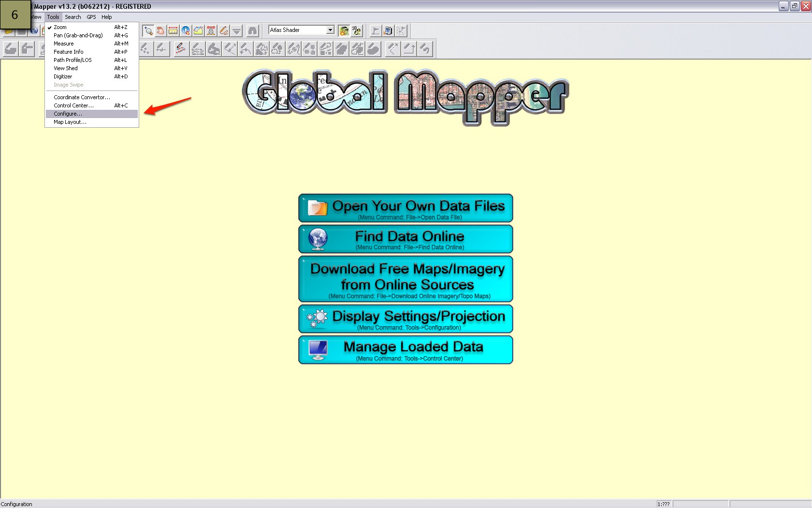Click Display Settings/Projection button

click(x=406, y=318)
